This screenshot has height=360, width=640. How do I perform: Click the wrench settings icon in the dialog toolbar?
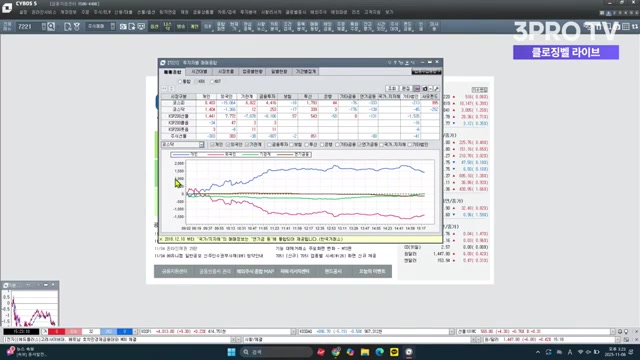point(436,89)
